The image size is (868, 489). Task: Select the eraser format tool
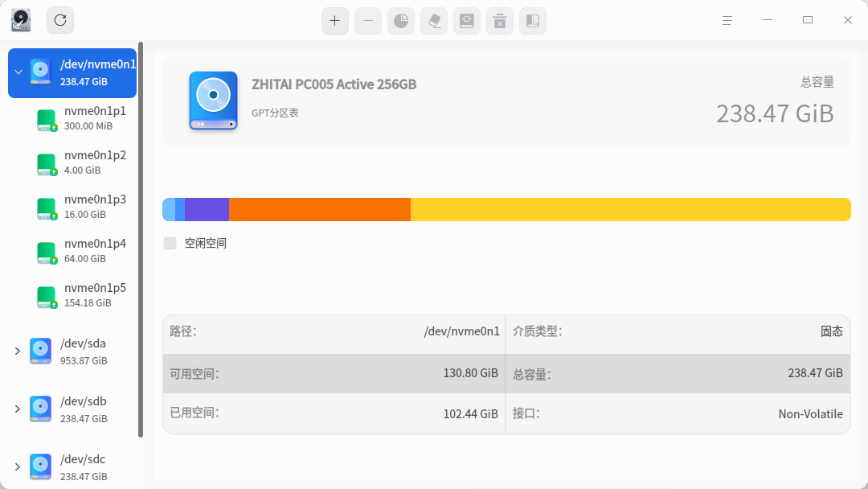434,21
